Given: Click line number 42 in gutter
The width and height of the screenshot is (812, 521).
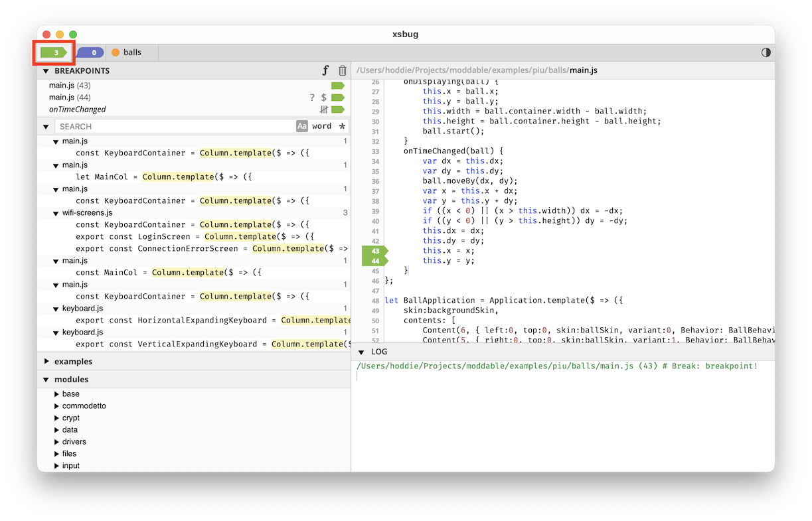Looking at the screenshot, I should tap(375, 241).
